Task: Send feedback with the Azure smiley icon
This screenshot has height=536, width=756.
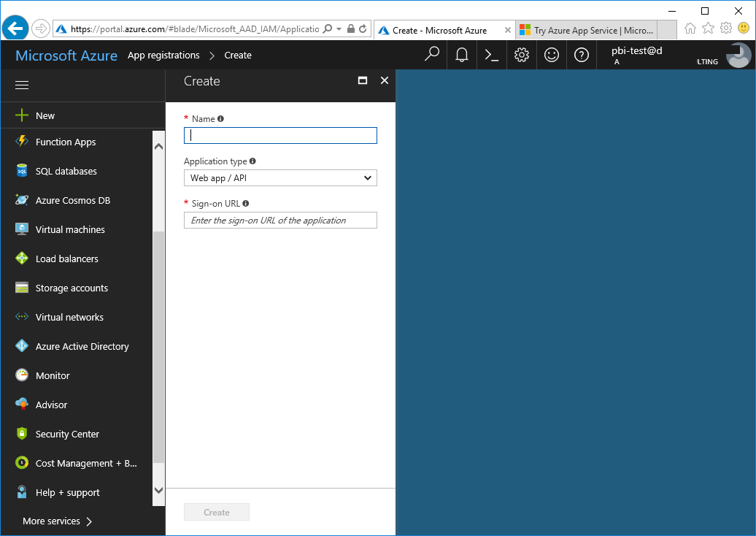Action: click(552, 55)
